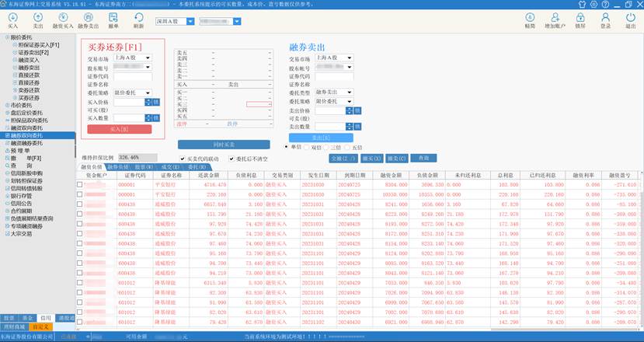This screenshot has height=342, width=644.
Task: Select the 单倍 radio button
Action: (287, 147)
